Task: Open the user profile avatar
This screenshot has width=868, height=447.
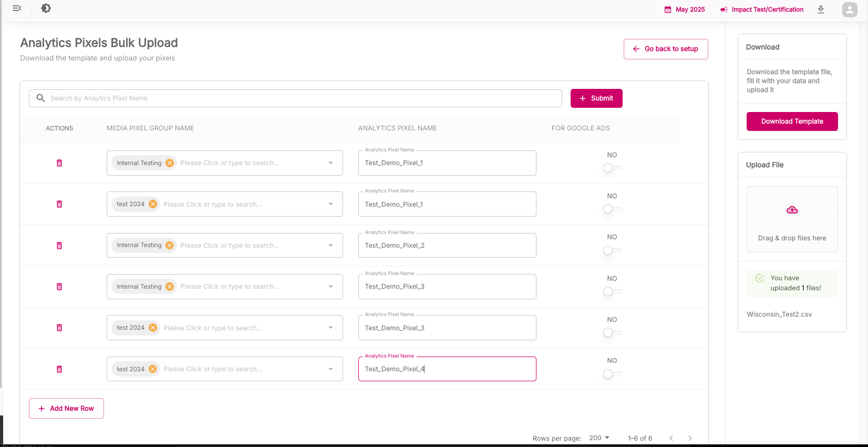Action: [x=849, y=9]
